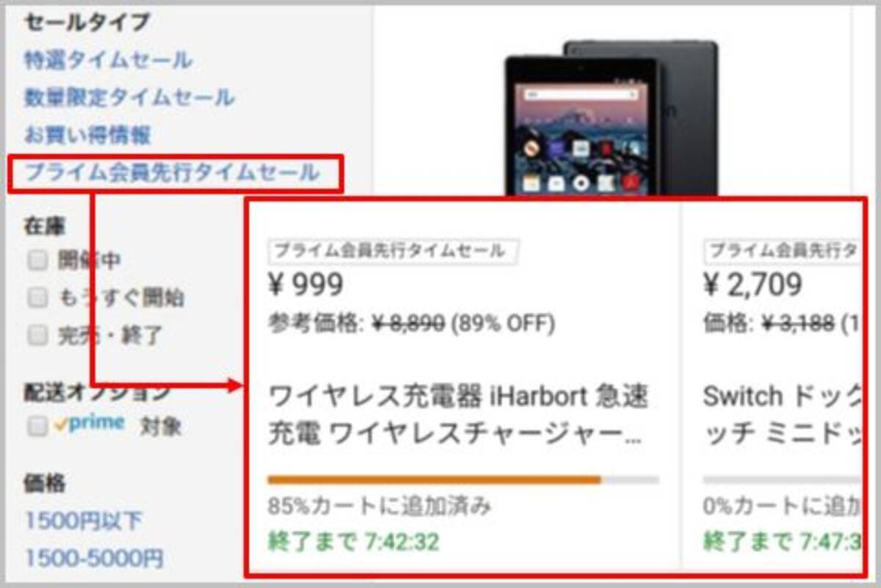
Task: Click the prime logo icon
Action: [88, 425]
